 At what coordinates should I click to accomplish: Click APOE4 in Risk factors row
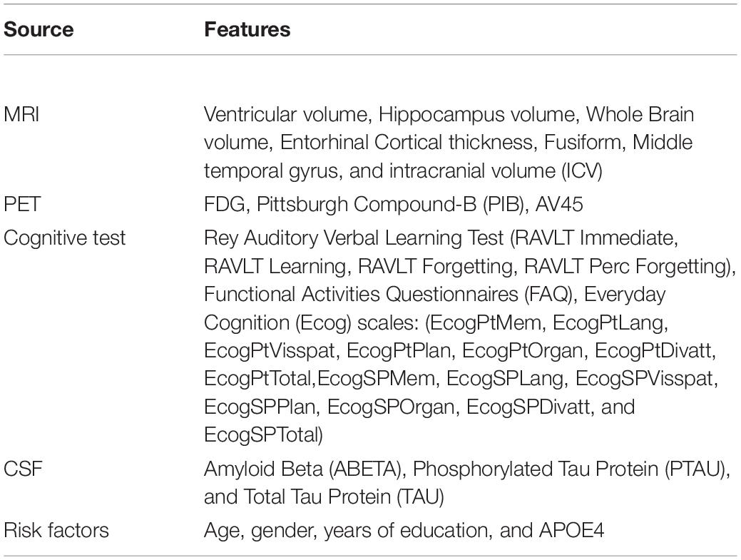[x=572, y=530]
